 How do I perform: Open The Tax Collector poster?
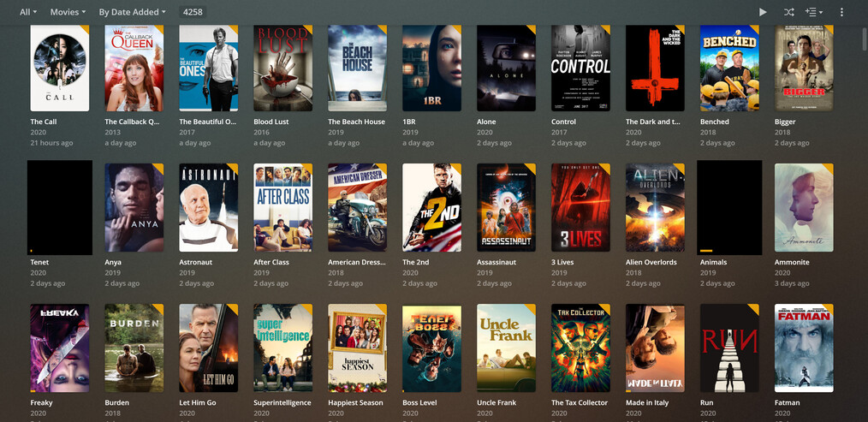(580, 348)
